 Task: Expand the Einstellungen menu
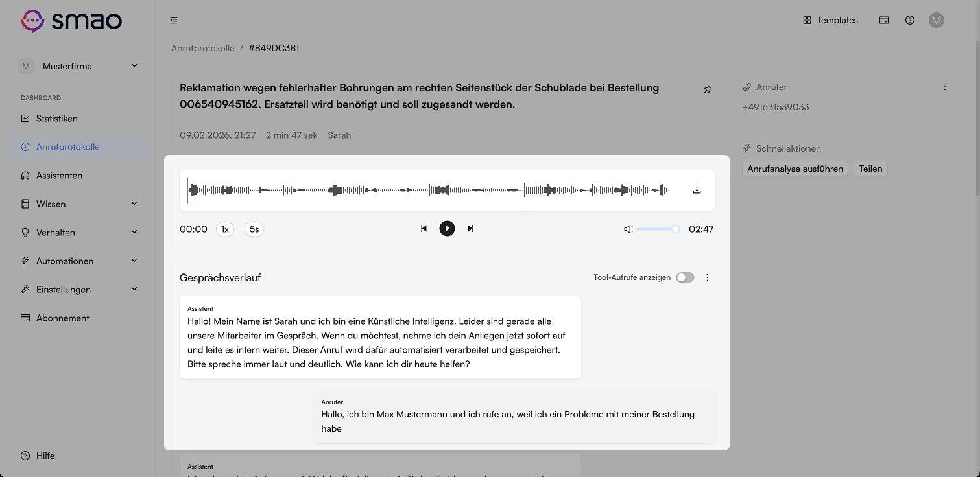point(78,290)
